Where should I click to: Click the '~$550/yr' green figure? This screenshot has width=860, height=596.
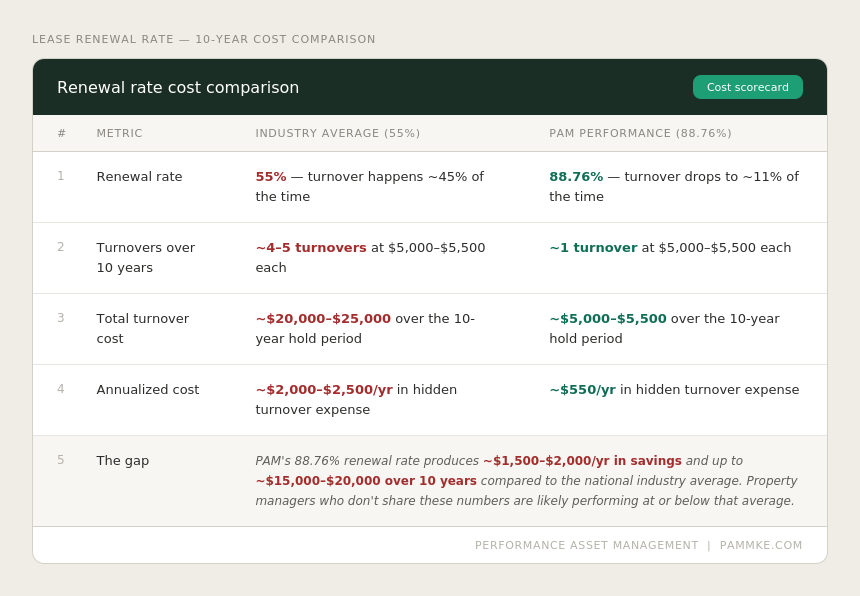click(x=582, y=390)
